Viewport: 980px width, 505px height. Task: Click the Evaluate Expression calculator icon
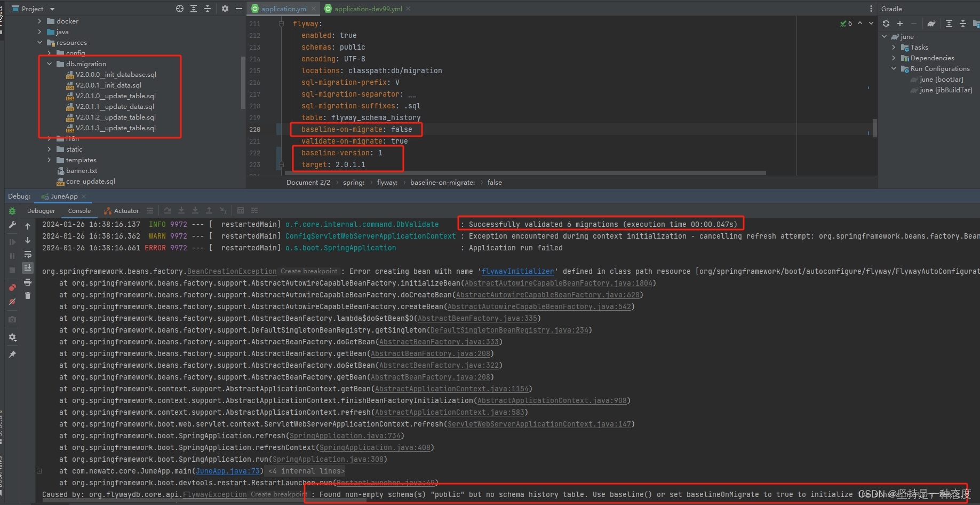click(241, 211)
